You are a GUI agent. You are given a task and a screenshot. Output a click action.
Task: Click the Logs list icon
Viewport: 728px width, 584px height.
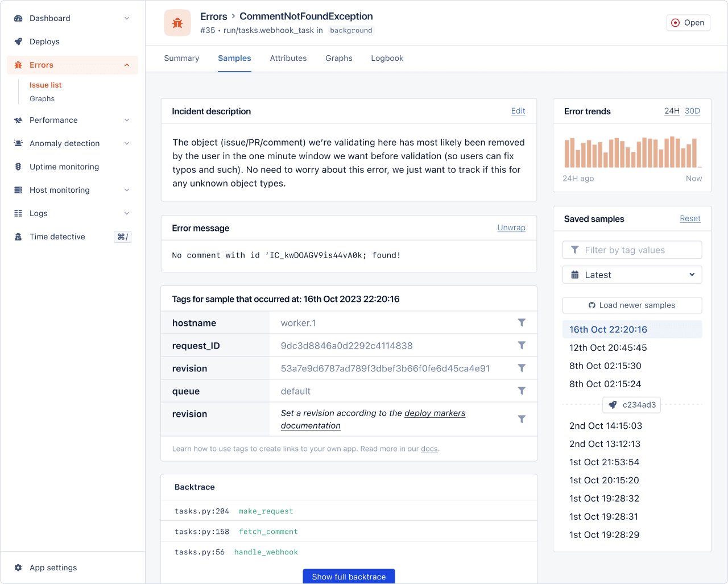(x=18, y=213)
